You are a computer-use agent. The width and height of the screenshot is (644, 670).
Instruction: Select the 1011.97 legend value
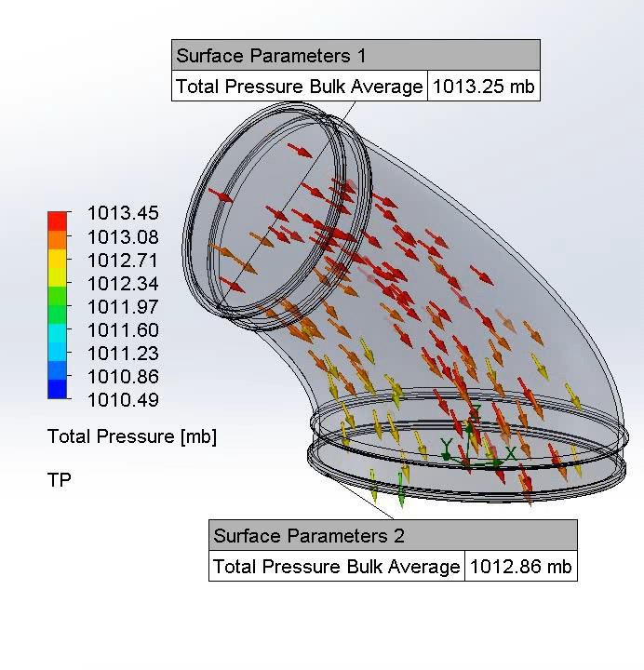click(x=123, y=307)
